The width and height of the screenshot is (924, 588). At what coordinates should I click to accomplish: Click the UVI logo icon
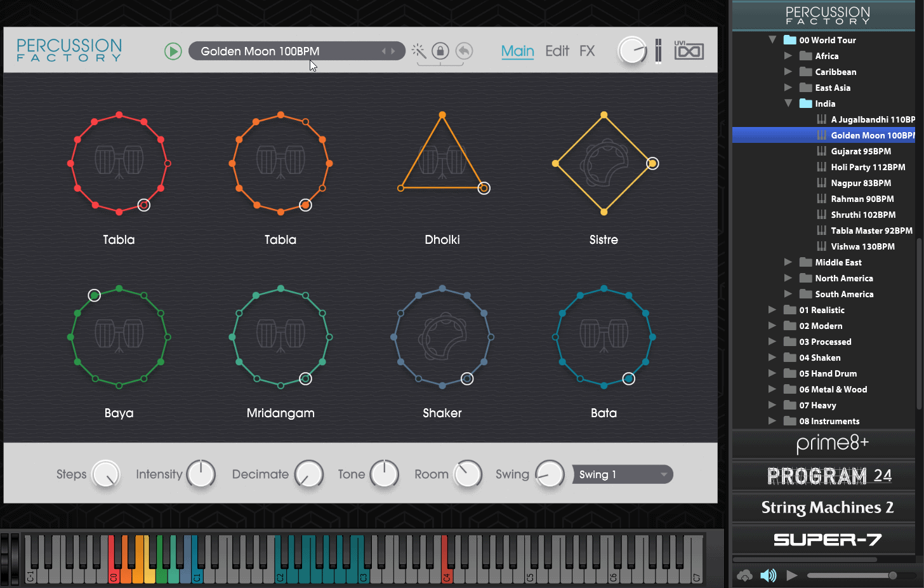click(689, 50)
